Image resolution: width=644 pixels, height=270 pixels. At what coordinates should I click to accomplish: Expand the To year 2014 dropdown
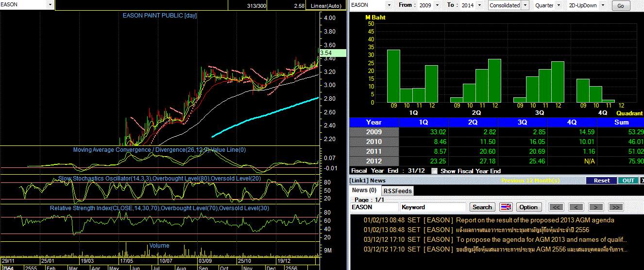point(480,5)
